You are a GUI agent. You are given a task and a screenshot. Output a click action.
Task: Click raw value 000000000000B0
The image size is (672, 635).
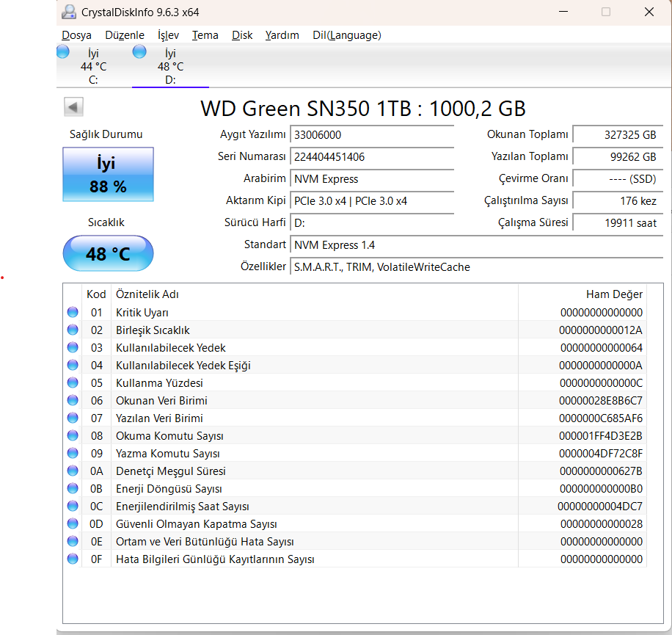pyautogui.click(x=602, y=489)
